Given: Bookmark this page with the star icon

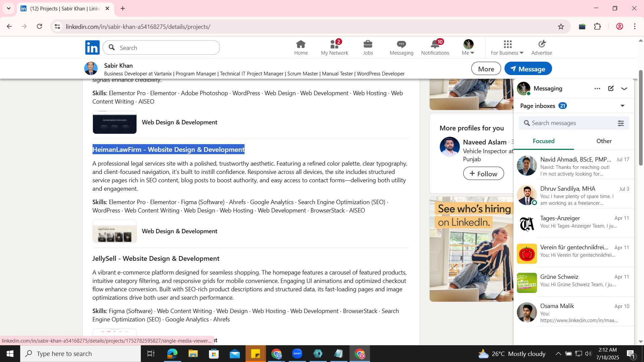Looking at the screenshot, I should [x=561, y=26].
